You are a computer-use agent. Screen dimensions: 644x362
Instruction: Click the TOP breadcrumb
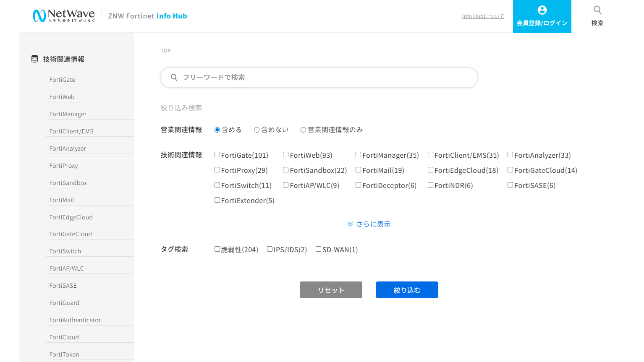(165, 51)
